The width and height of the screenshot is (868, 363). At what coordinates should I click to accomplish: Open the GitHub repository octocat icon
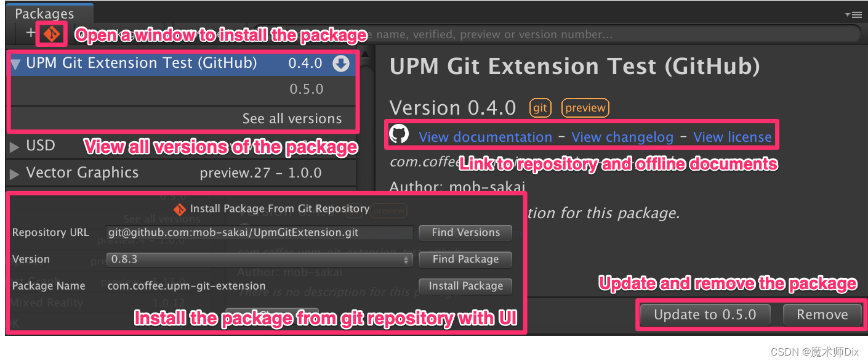pos(400,134)
